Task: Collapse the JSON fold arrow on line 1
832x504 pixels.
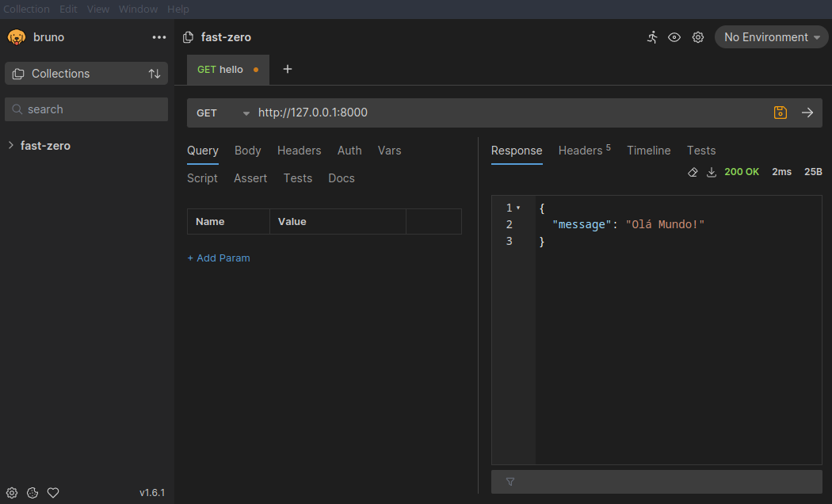Action: pos(518,208)
